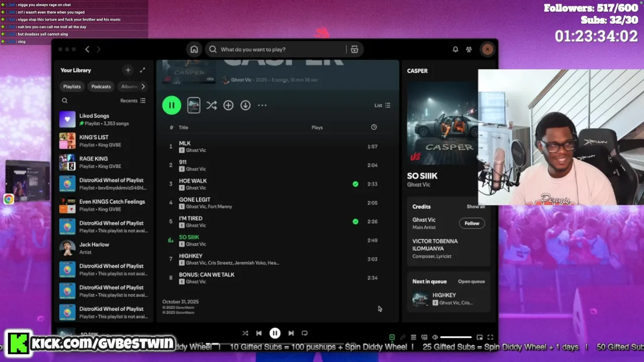644x362 pixels.
Task: Download the album
Action: 246,105
